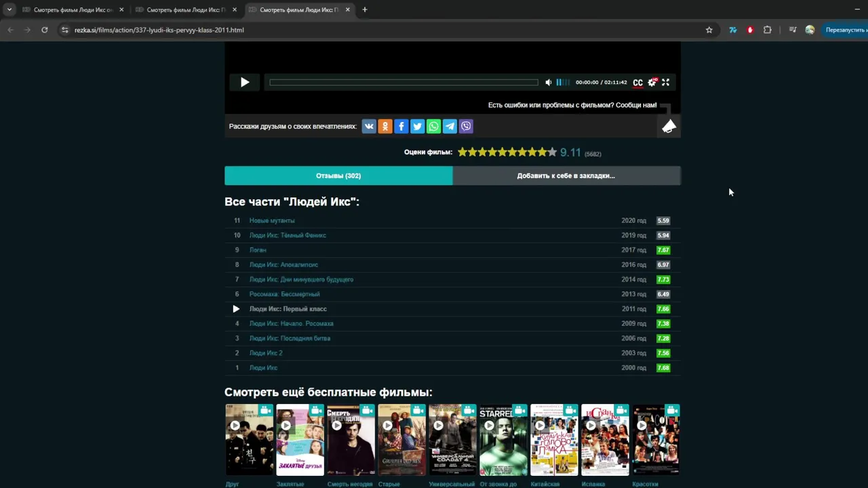This screenshot has width=868, height=488.
Task: Open Люди Икс: Дни минувшего будущего
Action: [x=301, y=279]
